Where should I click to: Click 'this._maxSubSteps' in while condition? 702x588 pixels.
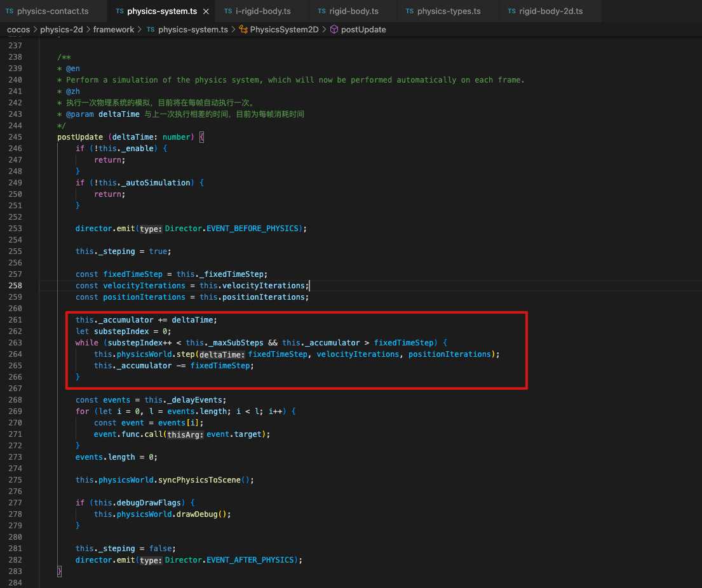click(225, 343)
